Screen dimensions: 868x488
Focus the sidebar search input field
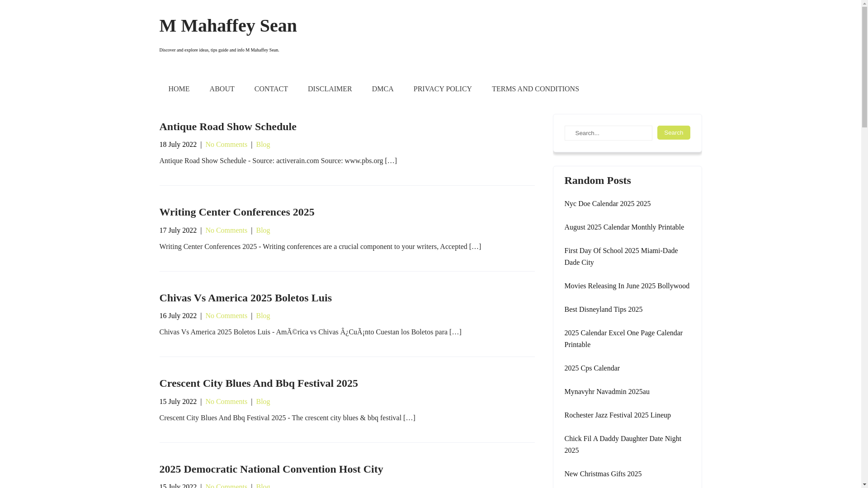[x=608, y=133]
